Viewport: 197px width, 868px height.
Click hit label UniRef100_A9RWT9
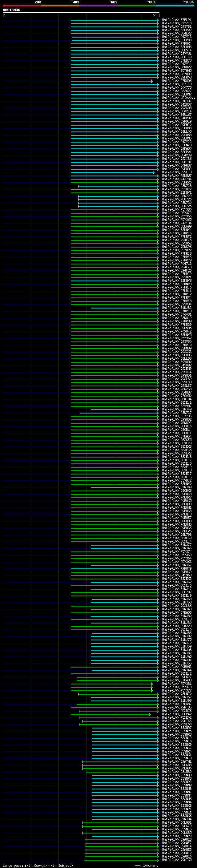[x=177, y=568]
